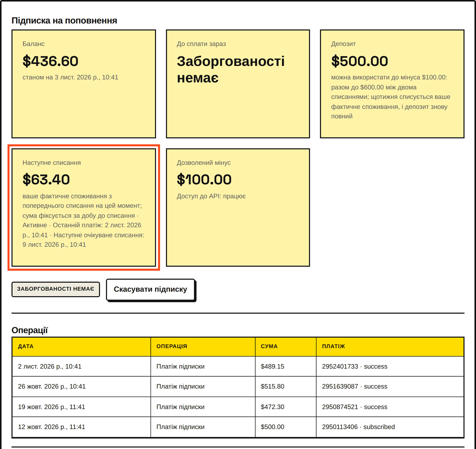The image size is (476, 449).
Task: Click the "ЗАБОРГОВАНОСТІ НЕМАЄ" status button
Action: click(56, 289)
